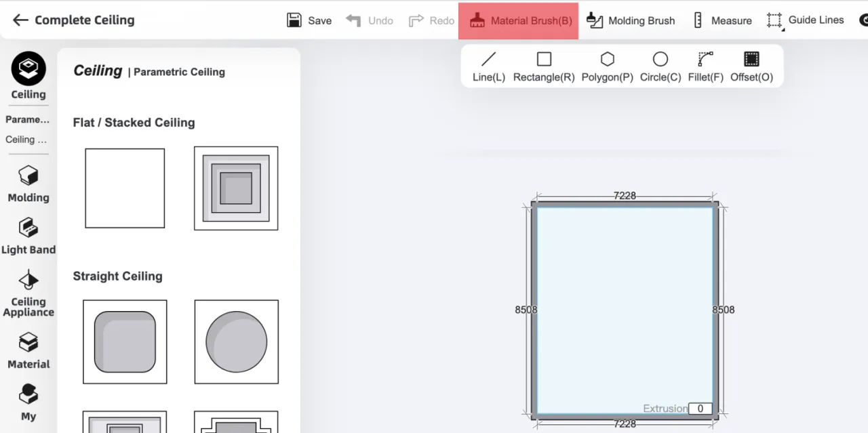Toggle the Material Brush tool
The height and width of the screenshot is (433, 868).
(x=519, y=20)
